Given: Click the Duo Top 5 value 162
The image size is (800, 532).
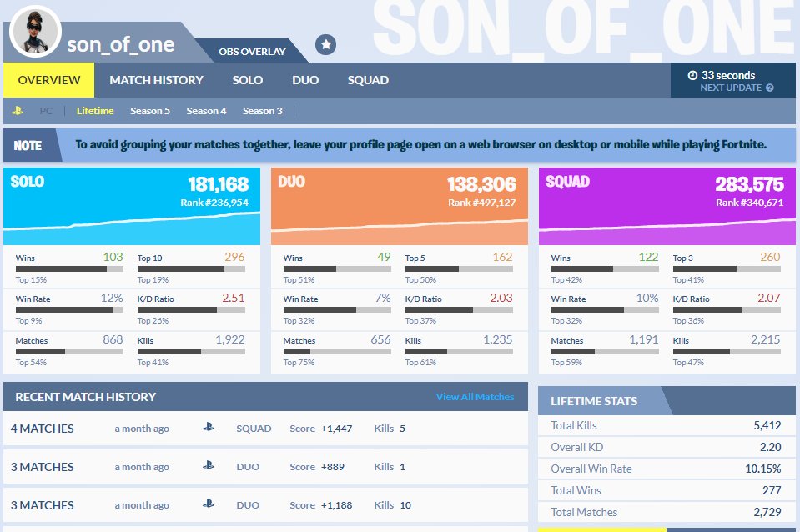Looking at the screenshot, I should coord(502,257).
